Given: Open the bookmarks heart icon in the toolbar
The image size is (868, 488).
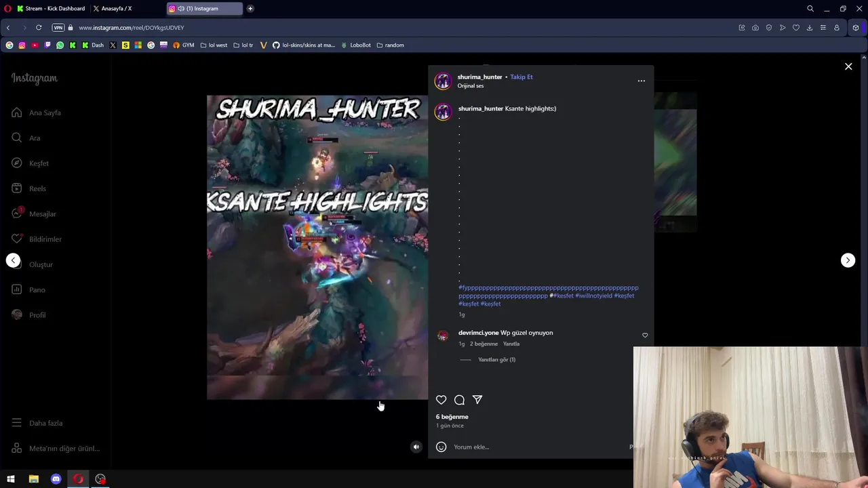Looking at the screenshot, I should [x=796, y=28].
